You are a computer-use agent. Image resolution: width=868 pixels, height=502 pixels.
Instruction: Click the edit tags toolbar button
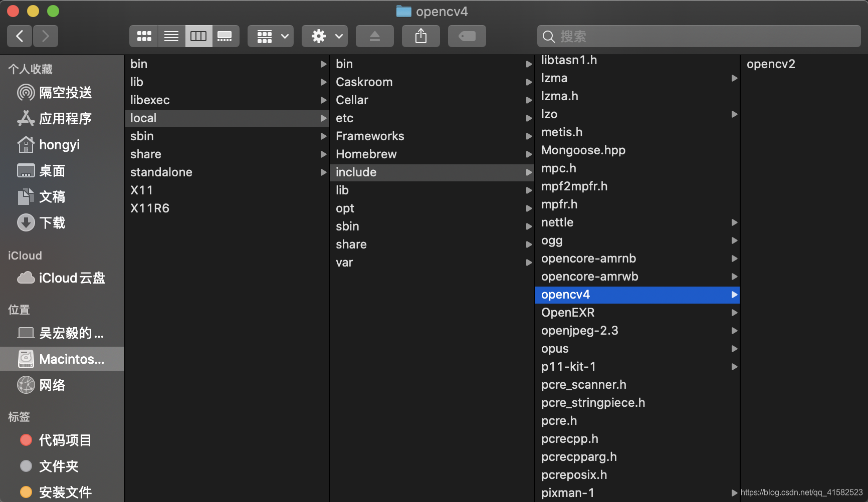coord(467,36)
